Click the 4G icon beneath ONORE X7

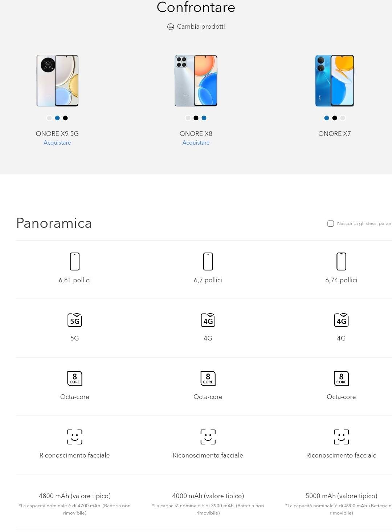(x=341, y=320)
